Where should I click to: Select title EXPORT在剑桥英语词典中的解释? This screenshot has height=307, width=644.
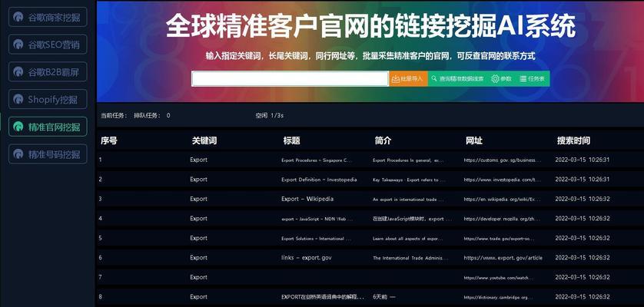click(x=323, y=297)
